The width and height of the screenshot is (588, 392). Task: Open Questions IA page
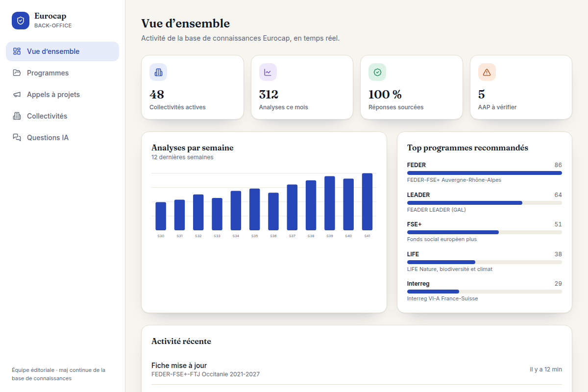pos(62,138)
